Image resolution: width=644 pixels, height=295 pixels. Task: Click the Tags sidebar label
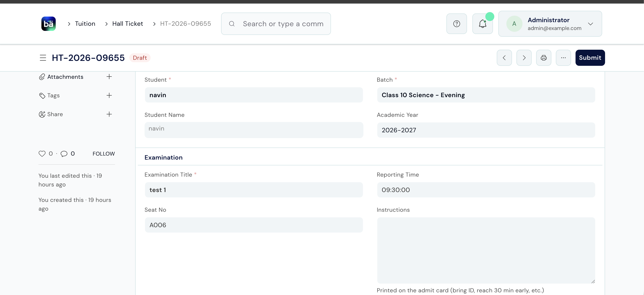[x=53, y=96]
